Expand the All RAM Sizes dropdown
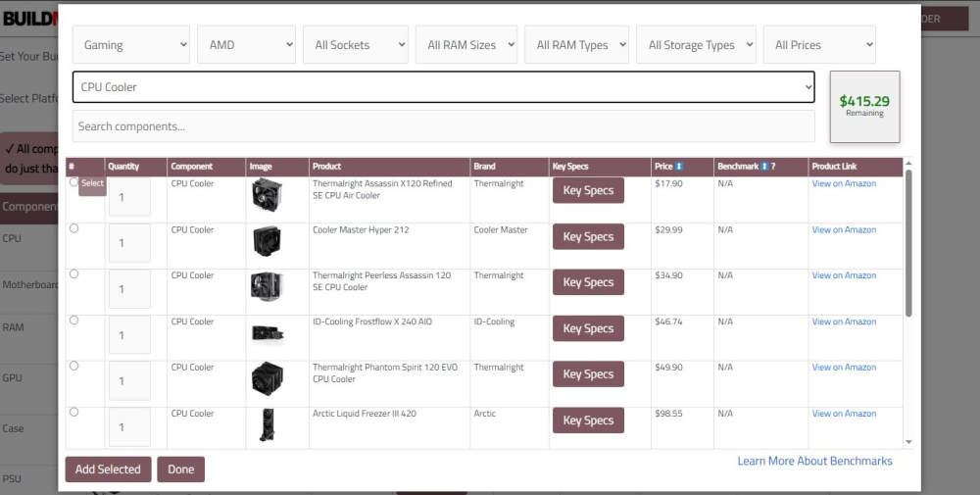Viewport: 980px width, 495px height. click(466, 44)
